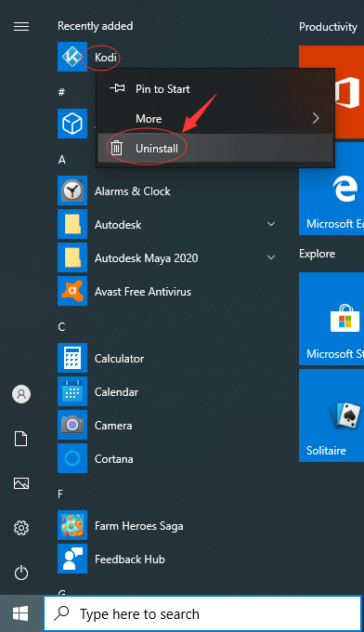Click the Calendar text label
Image resolution: width=364 pixels, height=632 pixels.
tap(116, 392)
